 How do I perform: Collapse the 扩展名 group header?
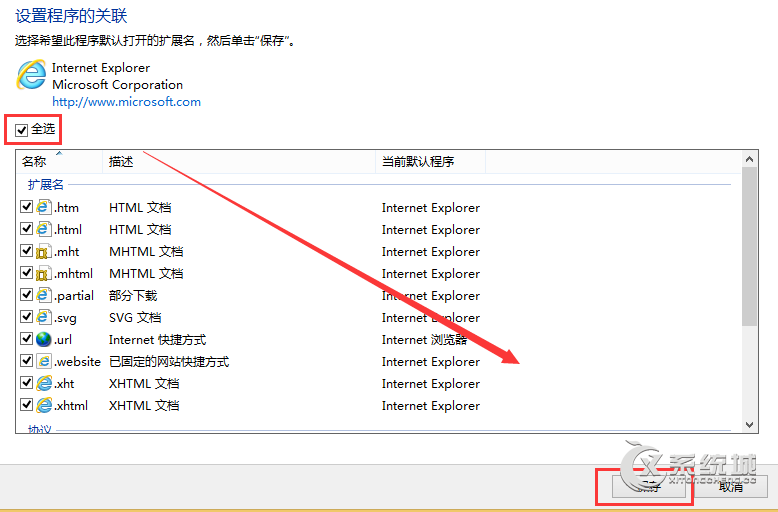coord(46,185)
